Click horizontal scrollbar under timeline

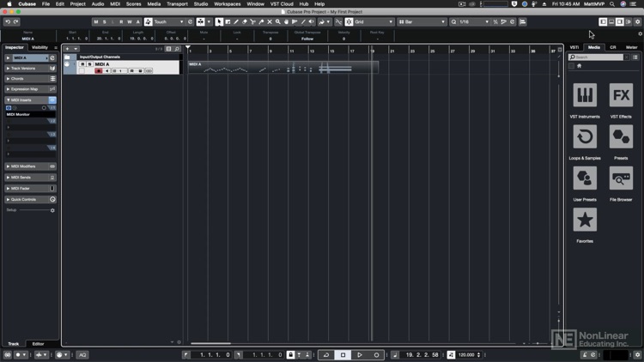[210, 343]
